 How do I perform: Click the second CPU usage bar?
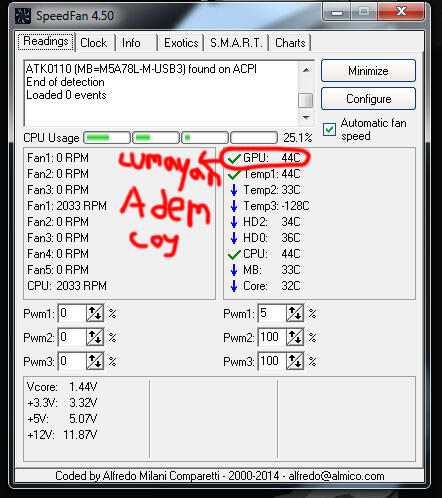[156, 137]
